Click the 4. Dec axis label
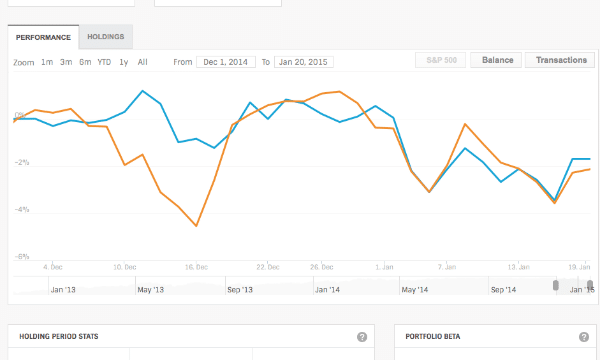 pos(53,267)
